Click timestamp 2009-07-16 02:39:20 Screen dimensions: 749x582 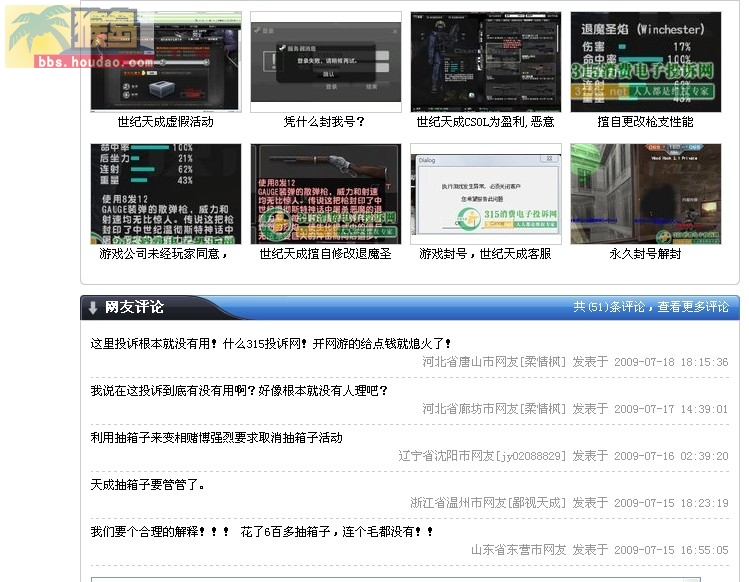click(671, 456)
